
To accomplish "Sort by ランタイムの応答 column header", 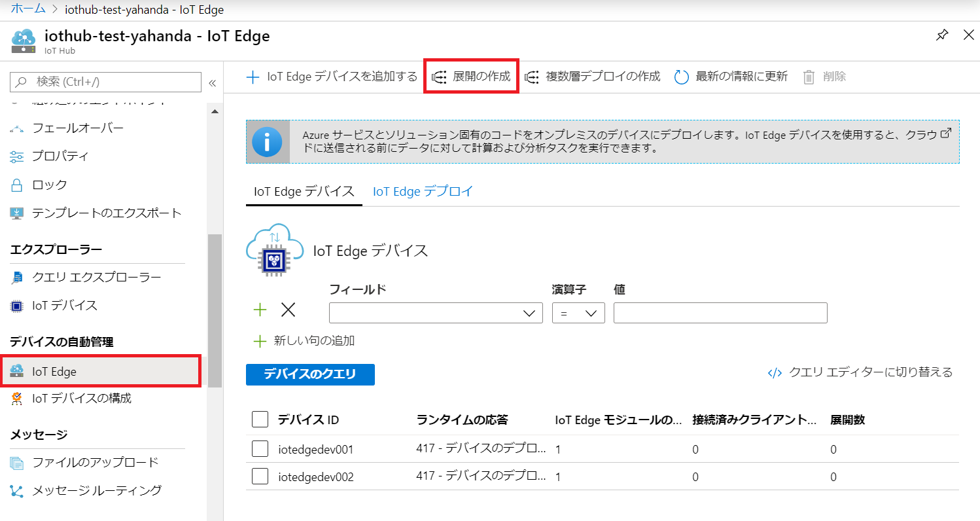I will click(462, 420).
